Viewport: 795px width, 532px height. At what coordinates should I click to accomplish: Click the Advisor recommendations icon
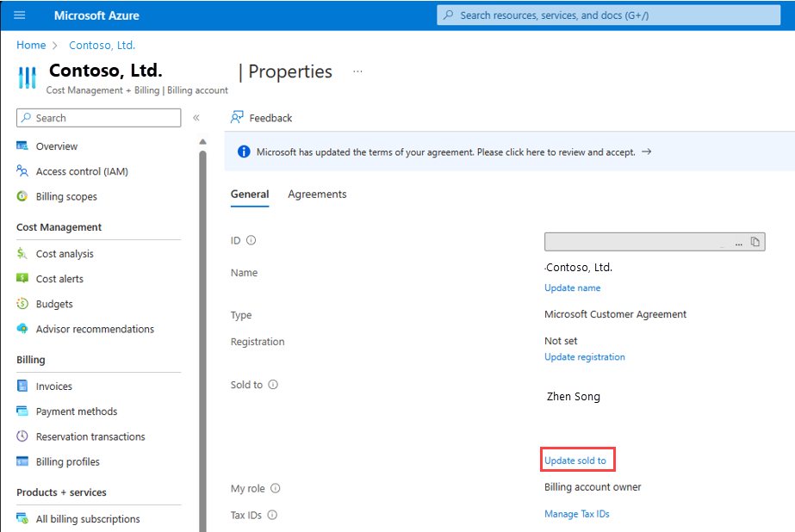[x=22, y=328]
